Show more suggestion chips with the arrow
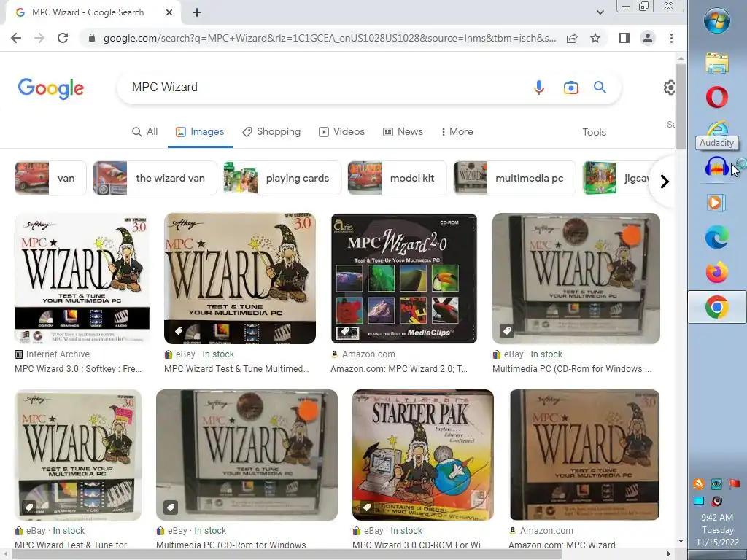747x560 pixels. (x=664, y=182)
